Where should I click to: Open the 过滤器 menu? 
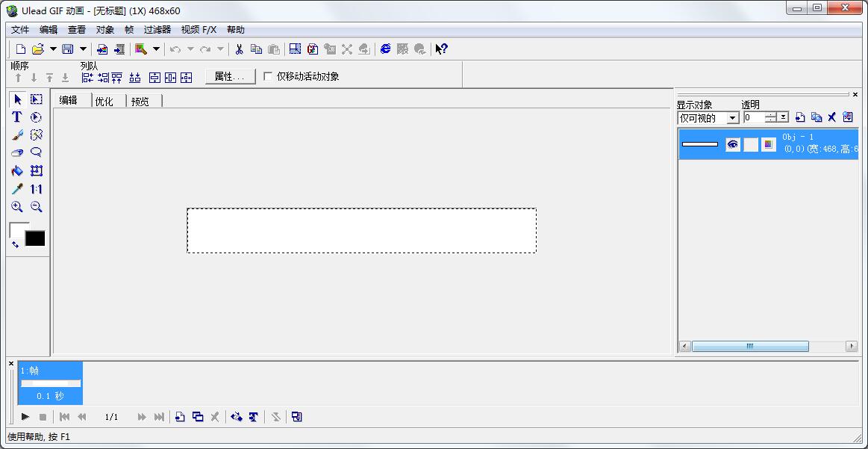157,30
